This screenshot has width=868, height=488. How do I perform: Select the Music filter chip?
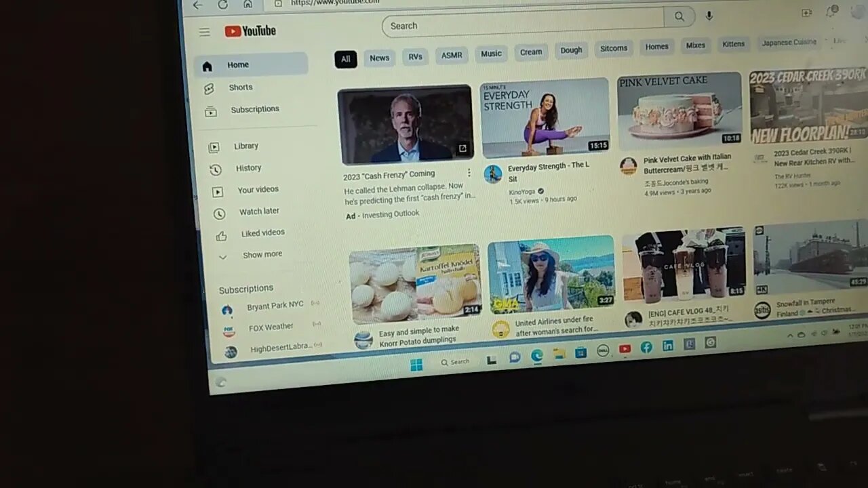pos(491,54)
